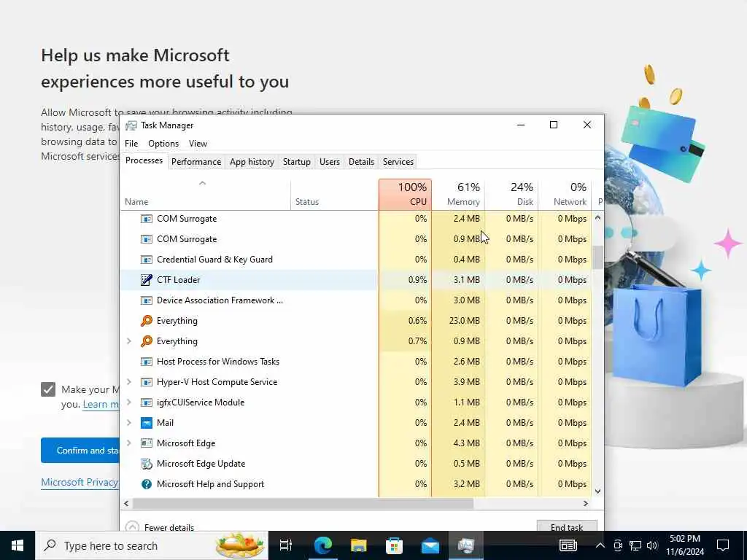Click the clock showing 5:02 PM
The height and width of the screenshot is (560, 747).
tap(684, 545)
